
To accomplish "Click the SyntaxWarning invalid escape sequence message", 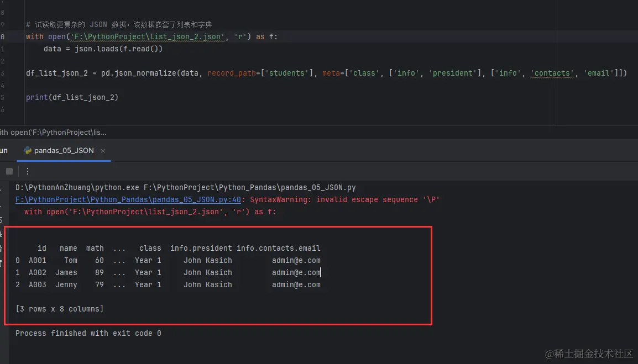I will pos(344,200).
